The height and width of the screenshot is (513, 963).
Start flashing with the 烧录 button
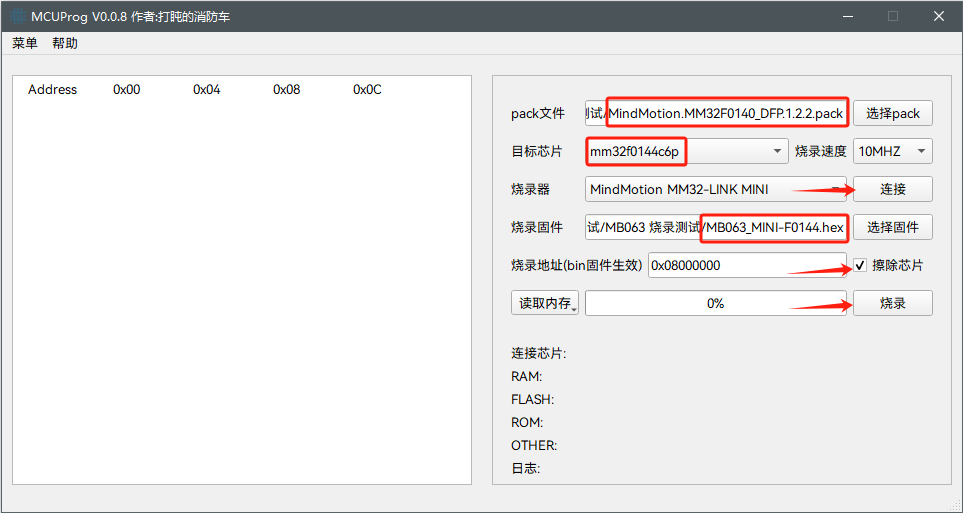(892, 303)
